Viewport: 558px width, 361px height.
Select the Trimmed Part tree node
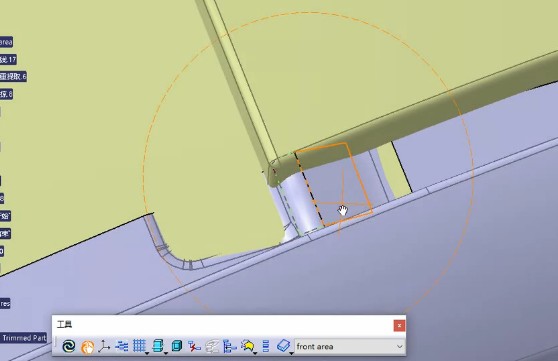click(23, 338)
